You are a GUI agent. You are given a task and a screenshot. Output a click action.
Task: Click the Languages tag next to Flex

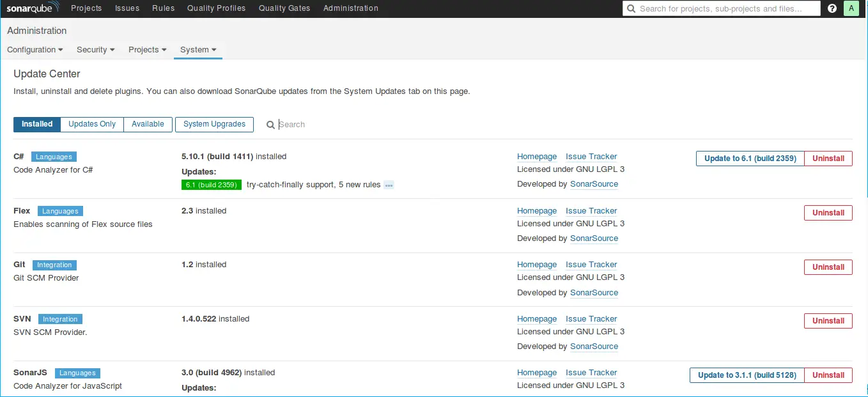tap(60, 211)
